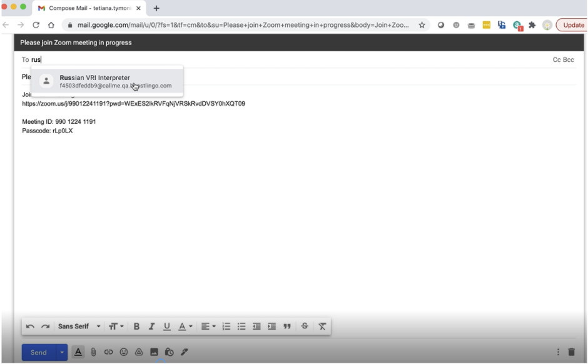Open Chrome extensions puzzle icon
This screenshot has height=364, width=588.
point(532,25)
